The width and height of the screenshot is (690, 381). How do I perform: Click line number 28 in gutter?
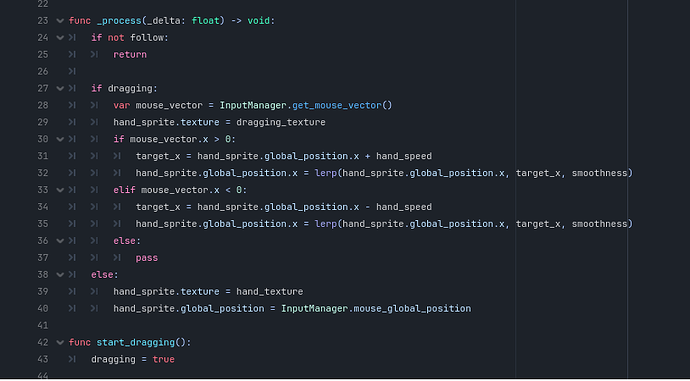coord(43,105)
